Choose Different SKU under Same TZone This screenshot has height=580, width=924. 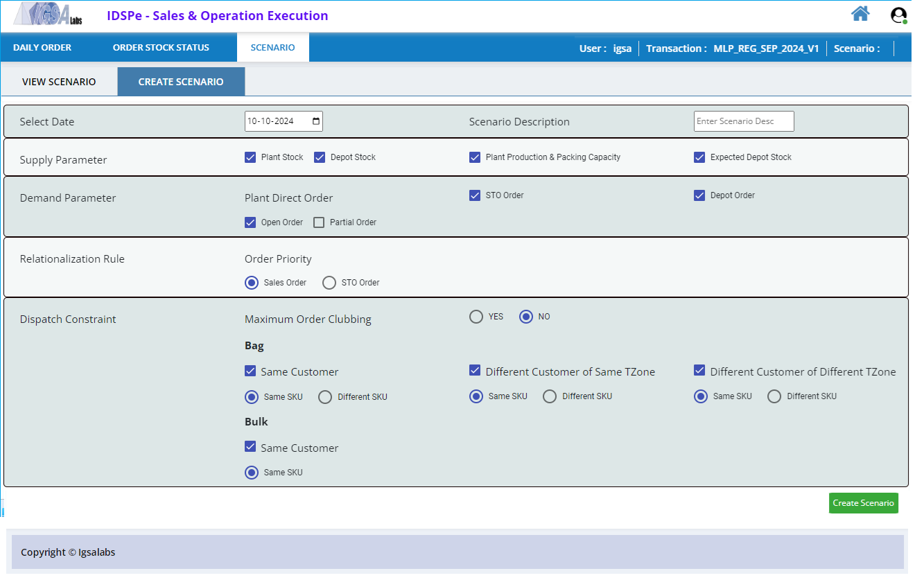(x=550, y=396)
